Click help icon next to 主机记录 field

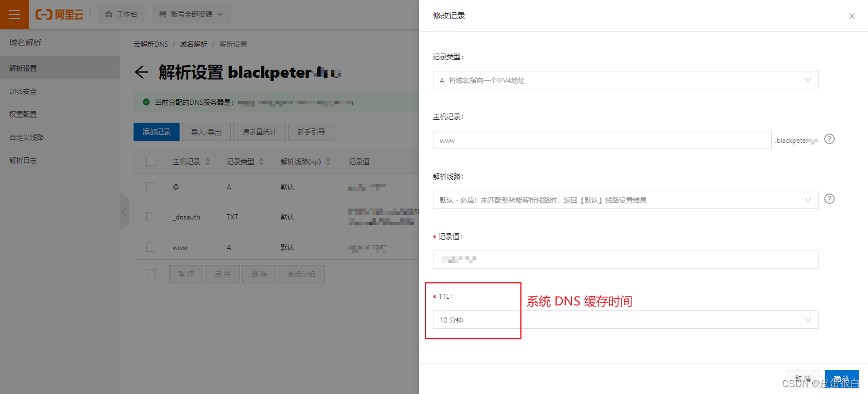pos(829,139)
